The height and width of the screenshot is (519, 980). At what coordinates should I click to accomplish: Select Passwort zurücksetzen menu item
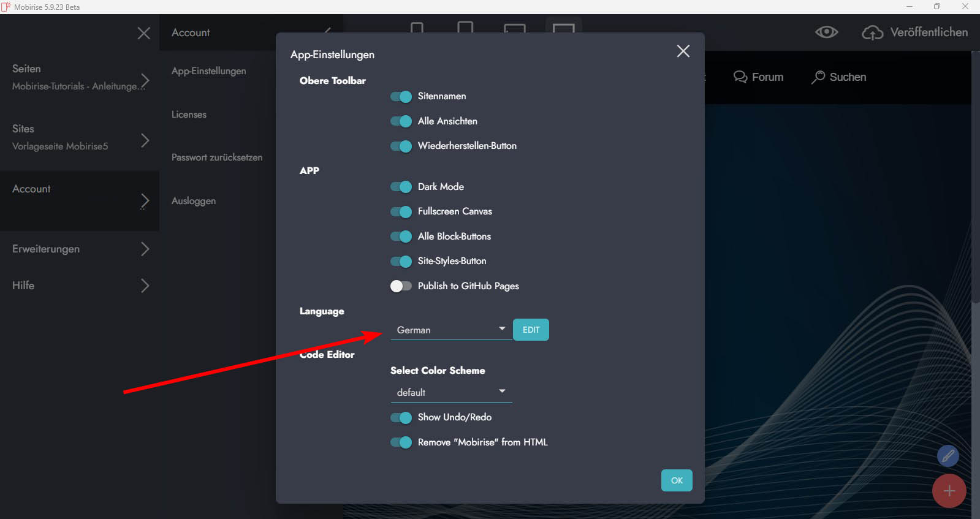point(217,157)
